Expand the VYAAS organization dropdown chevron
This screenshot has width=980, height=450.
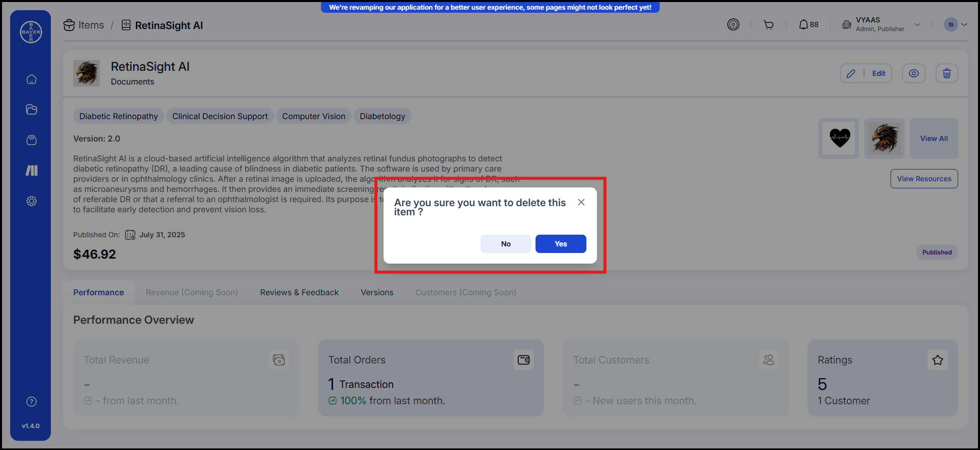917,24
